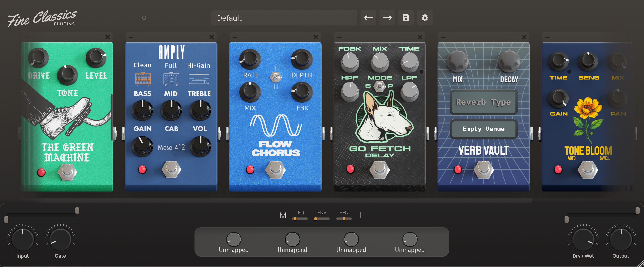Screen dimensions: 644x267
Task: Select the Clean amp icon on Amply
Action: coord(143,79)
